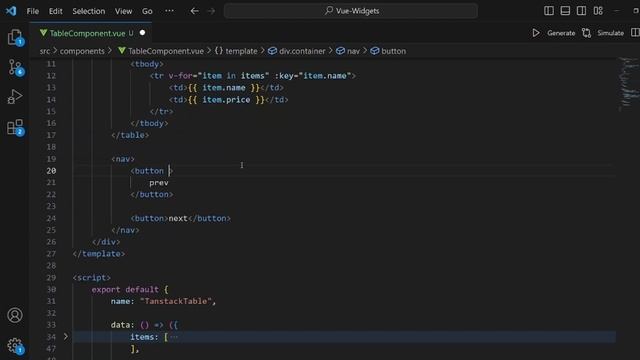Click the closing template tag on line 27
Screen dimensions: 640x360
[99, 254]
